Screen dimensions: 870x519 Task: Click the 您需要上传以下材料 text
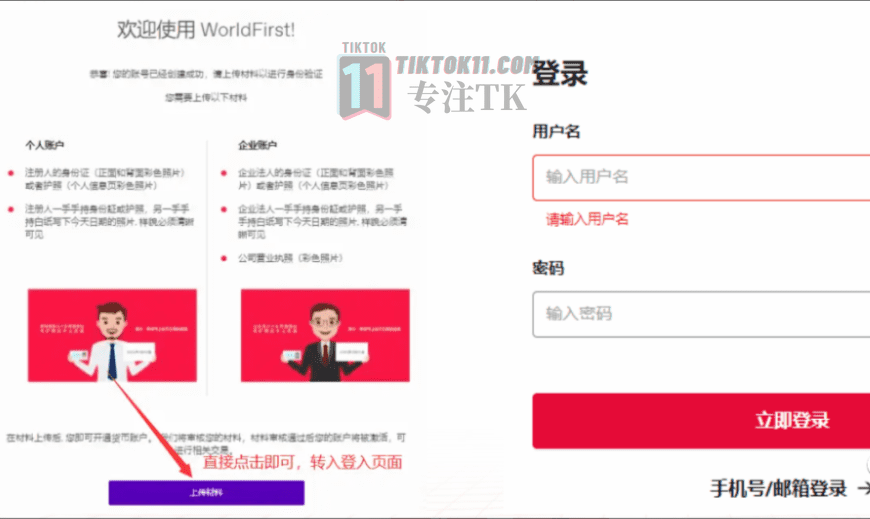pyautogui.click(x=206, y=98)
